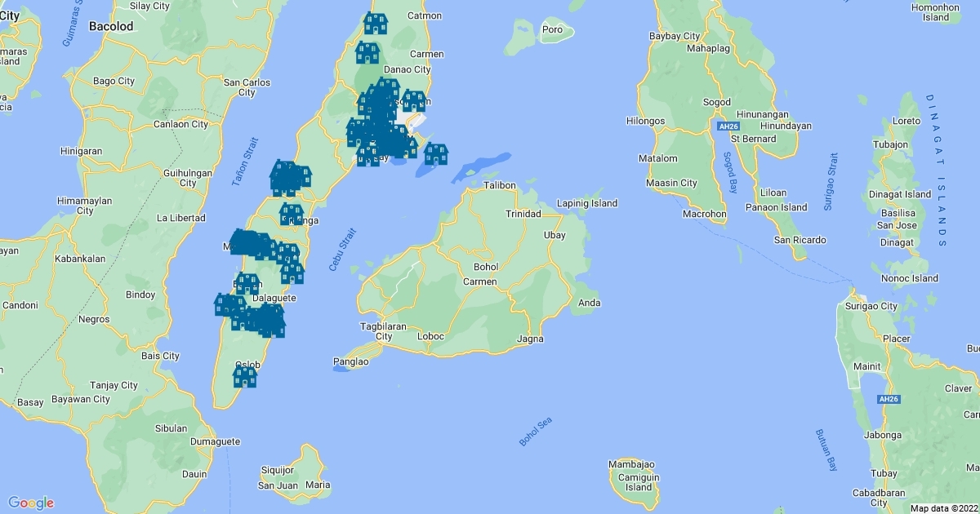Screen dimensions: 980x514
Task: Click the house marker south of Danao City
Action: coord(414,101)
